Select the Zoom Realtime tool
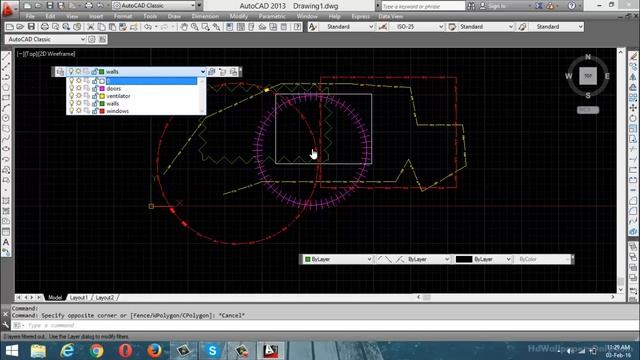This screenshot has width=640, height=360. pyautogui.click(x=195, y=27)
